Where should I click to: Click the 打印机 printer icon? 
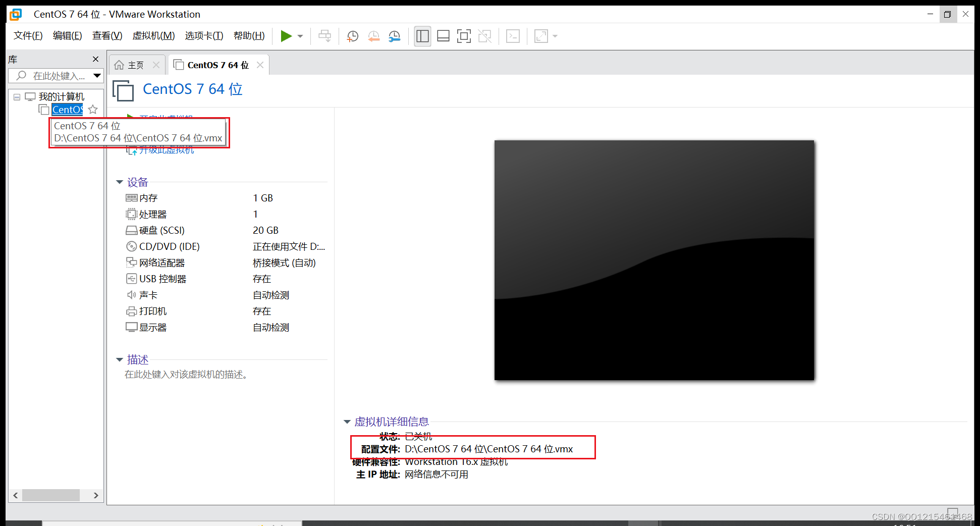131,311
